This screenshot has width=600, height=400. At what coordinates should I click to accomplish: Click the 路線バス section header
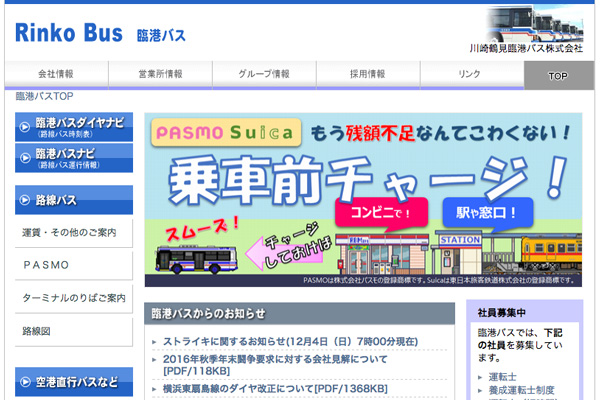coord(74,200)
